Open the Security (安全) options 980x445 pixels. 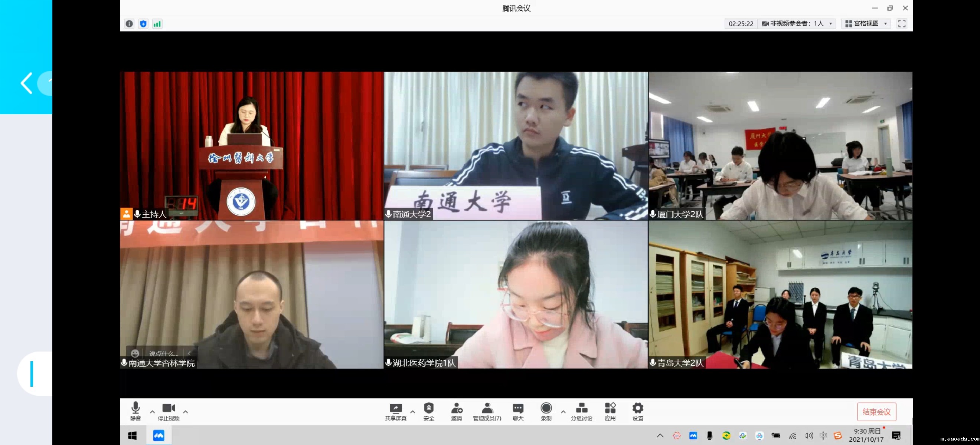(428, 411)
